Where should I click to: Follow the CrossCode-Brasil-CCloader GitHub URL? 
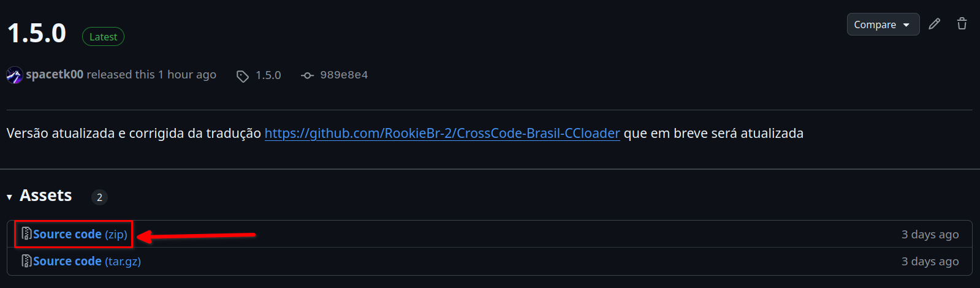coord(442,134)
